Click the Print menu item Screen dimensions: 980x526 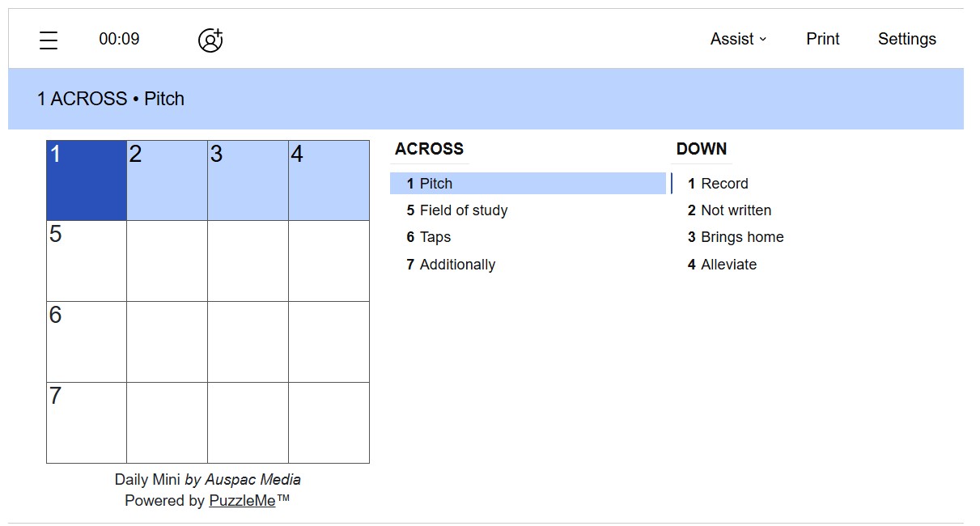[x=822, y=39]
